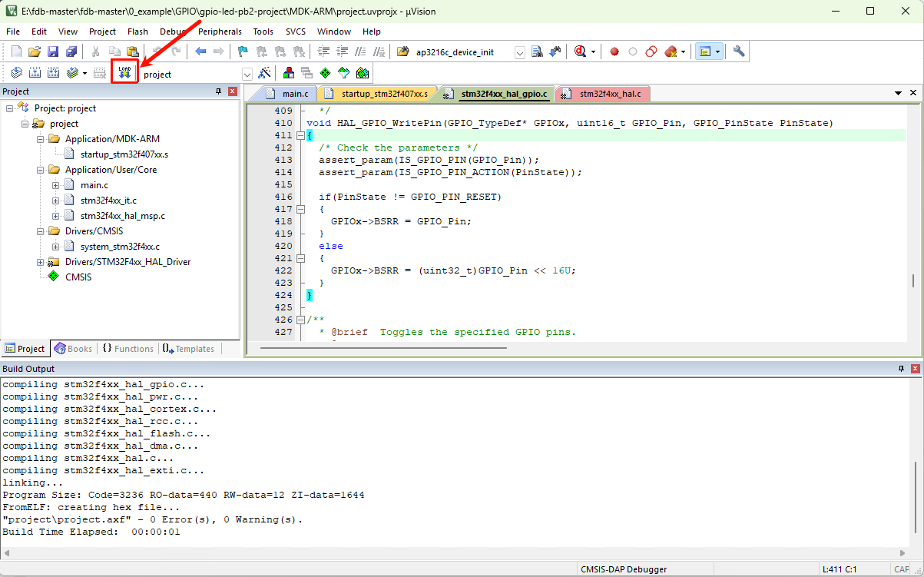
Task: Open Options for Target magic wand
Action: coord(264,74)
